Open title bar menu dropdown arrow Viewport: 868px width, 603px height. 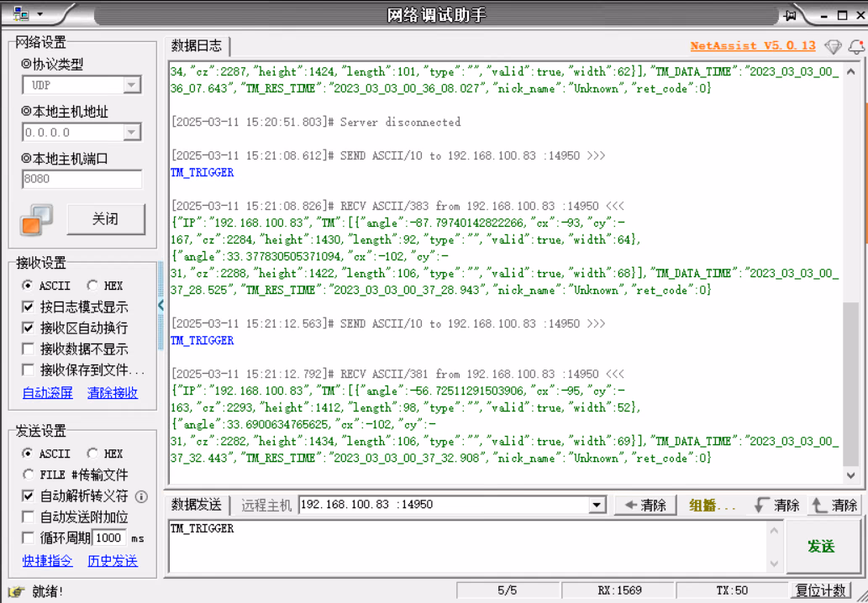pos(39,15)
